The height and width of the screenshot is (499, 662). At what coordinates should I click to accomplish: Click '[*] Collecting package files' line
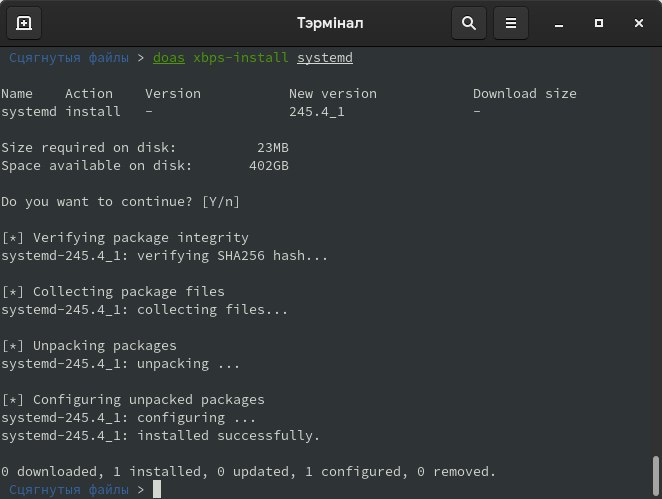pos(113,292)
